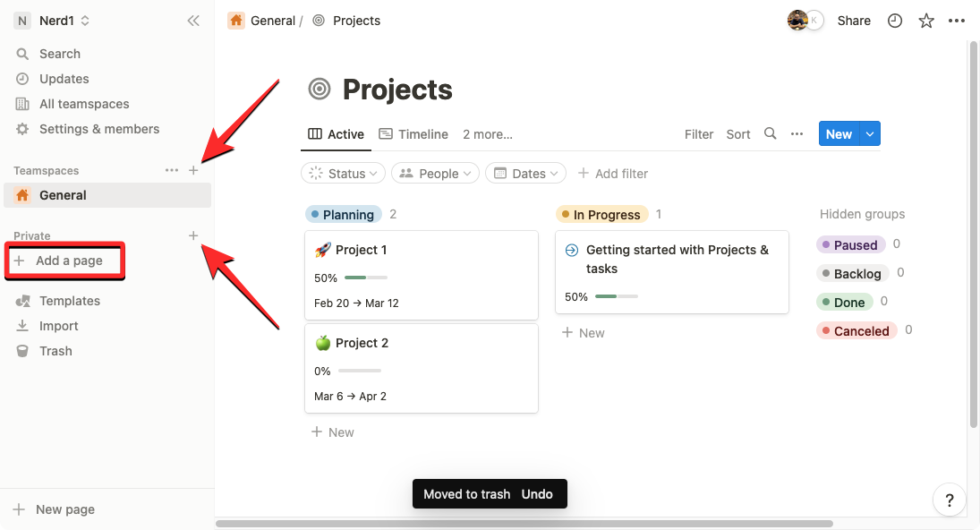Click the search magnifier in database toolbar
The height and width of the screenshot is (530, 980).
click(x=770, y=134)
